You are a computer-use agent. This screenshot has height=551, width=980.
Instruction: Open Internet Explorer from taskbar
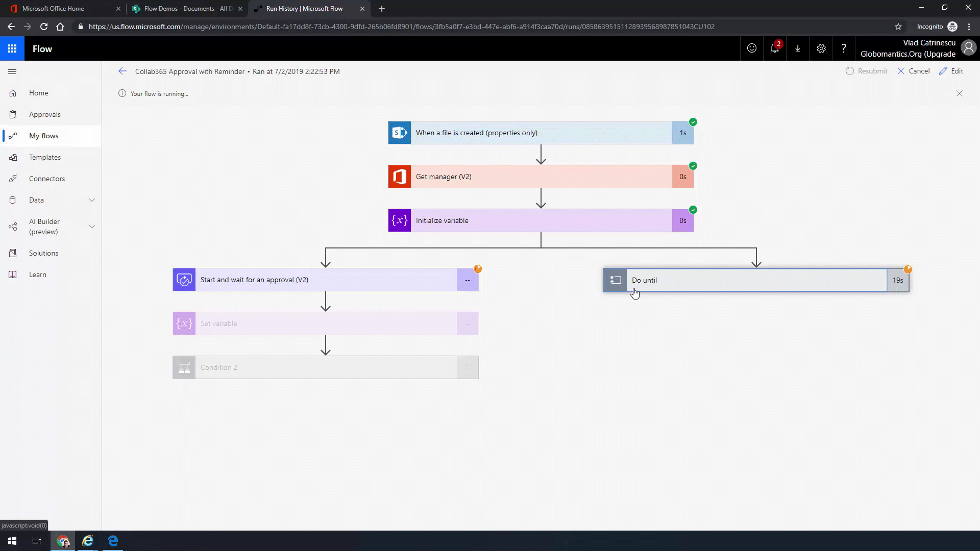(x=88, y=541)
